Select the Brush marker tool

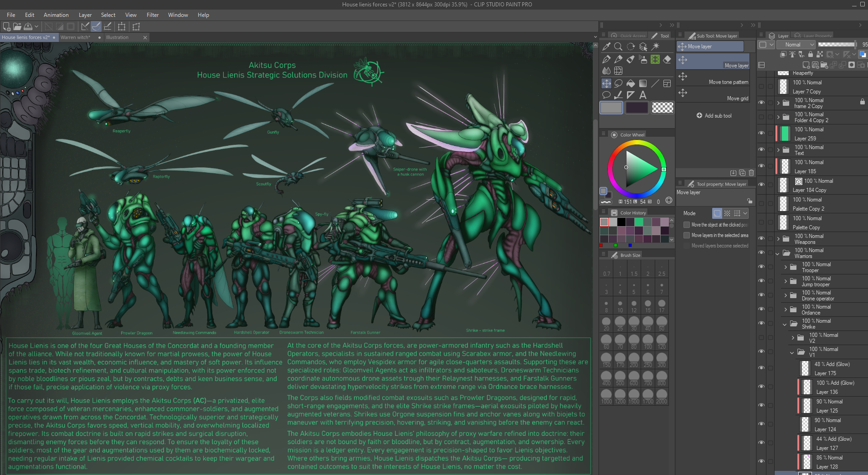(631, 59)
